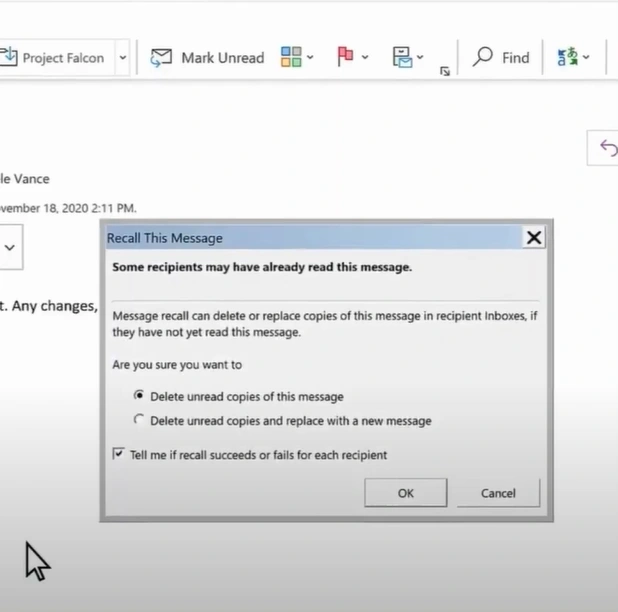Expand the chevron below the sent date
The width and height of the screenshot is (618, 612).
pyautogui.click(x=10, y=247)
